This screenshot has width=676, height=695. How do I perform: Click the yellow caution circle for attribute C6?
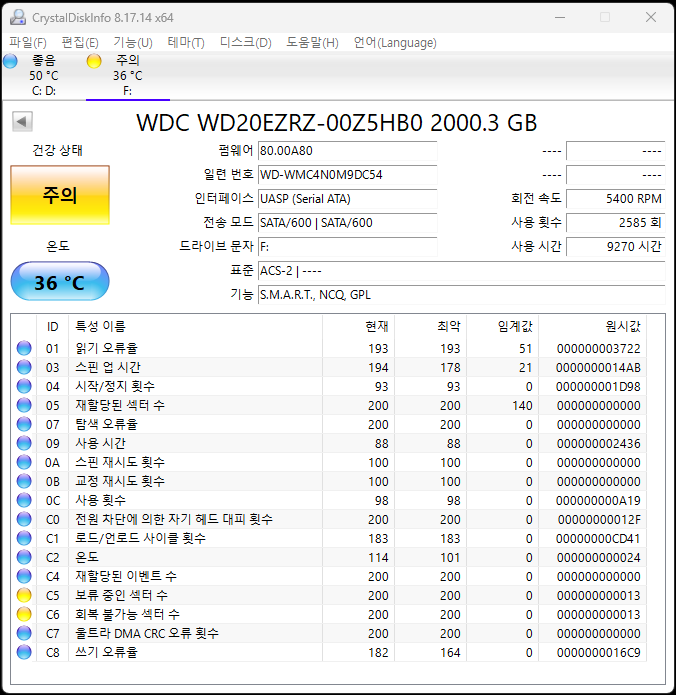click(x=24, y=614)
